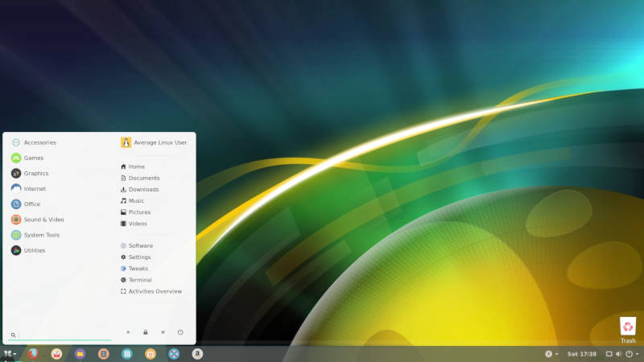The width and height of the screenshot is (644, 362).
Task: Toggle the Zorin menu button in taskbar
Action: click(10, 354)
